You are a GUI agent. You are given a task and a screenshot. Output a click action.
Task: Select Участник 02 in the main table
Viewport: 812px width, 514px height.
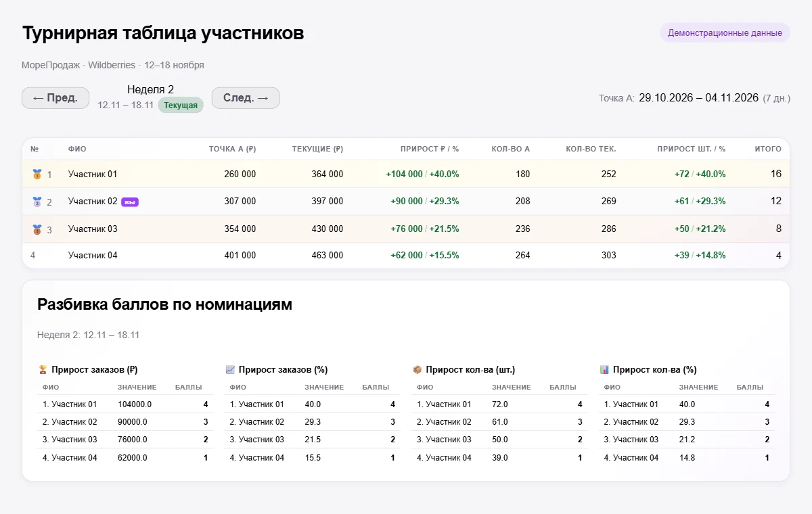point(93,202)
